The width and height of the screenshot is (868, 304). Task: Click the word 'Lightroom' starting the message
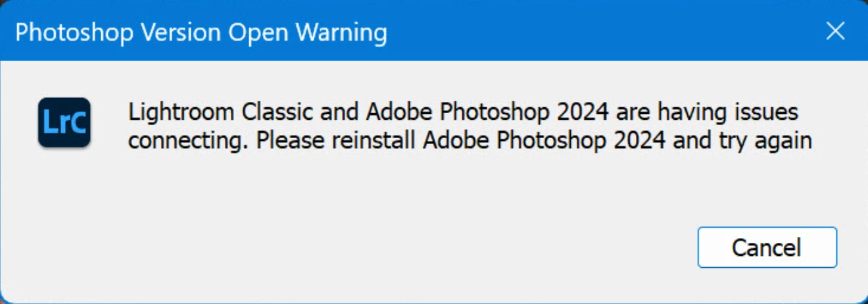pos(181,112)
